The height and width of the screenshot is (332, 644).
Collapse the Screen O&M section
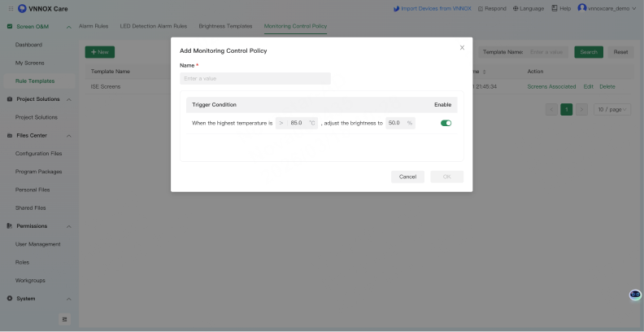tap(68, 27)
